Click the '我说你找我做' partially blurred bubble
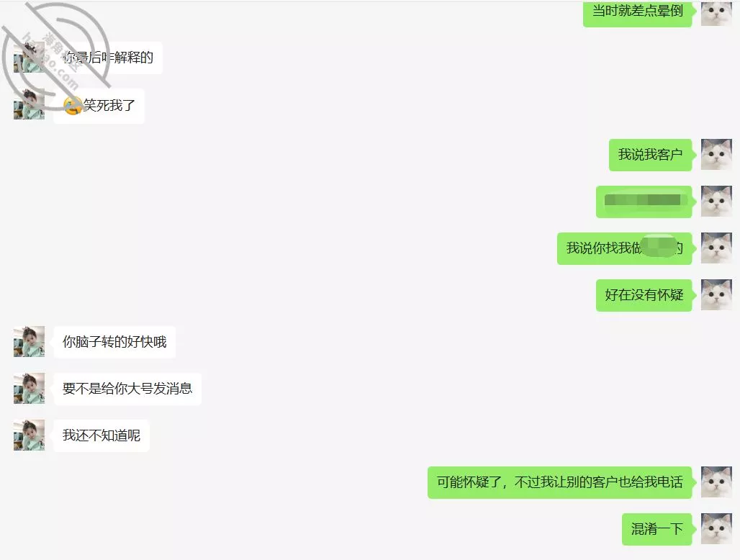The width and height of the screenshot is (740, 560). click(x=626, y=248)
